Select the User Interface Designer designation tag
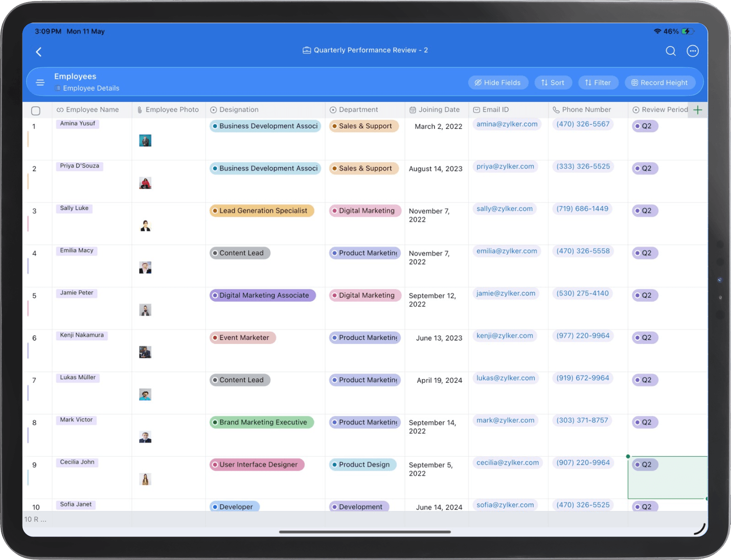 (257, 465)
